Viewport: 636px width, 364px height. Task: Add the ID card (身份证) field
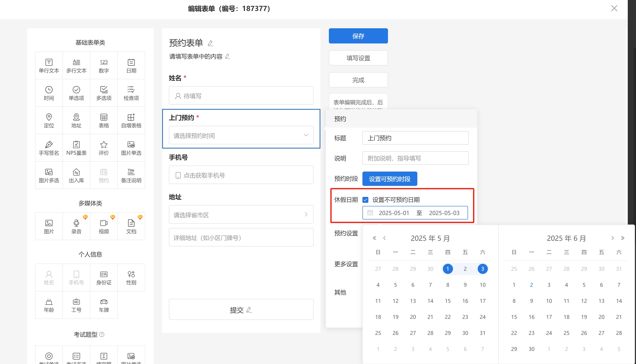pyautogui.click(x=104, y=277)
